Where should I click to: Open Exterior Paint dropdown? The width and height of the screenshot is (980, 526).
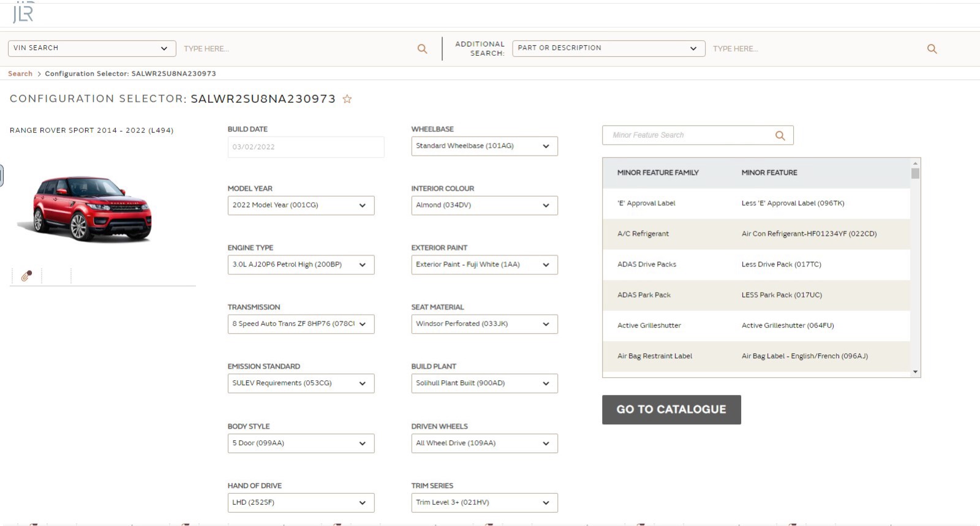pyautogui.click(x=484, y=265)
